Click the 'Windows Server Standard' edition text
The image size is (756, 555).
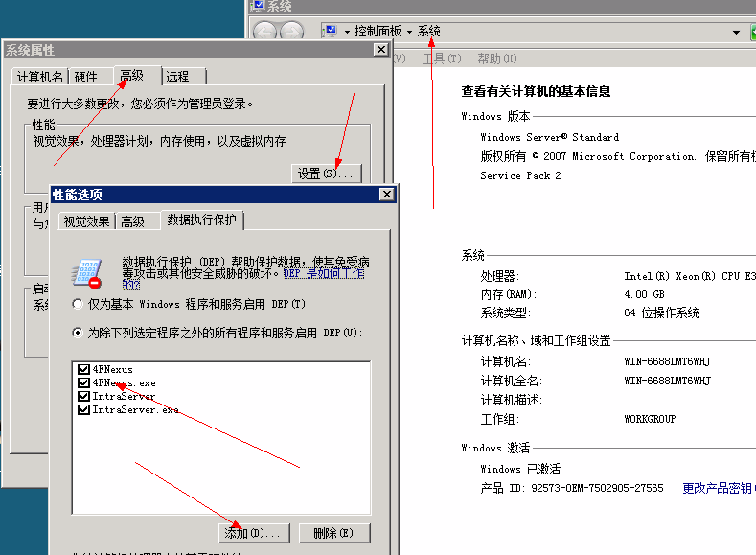(550, 137)
